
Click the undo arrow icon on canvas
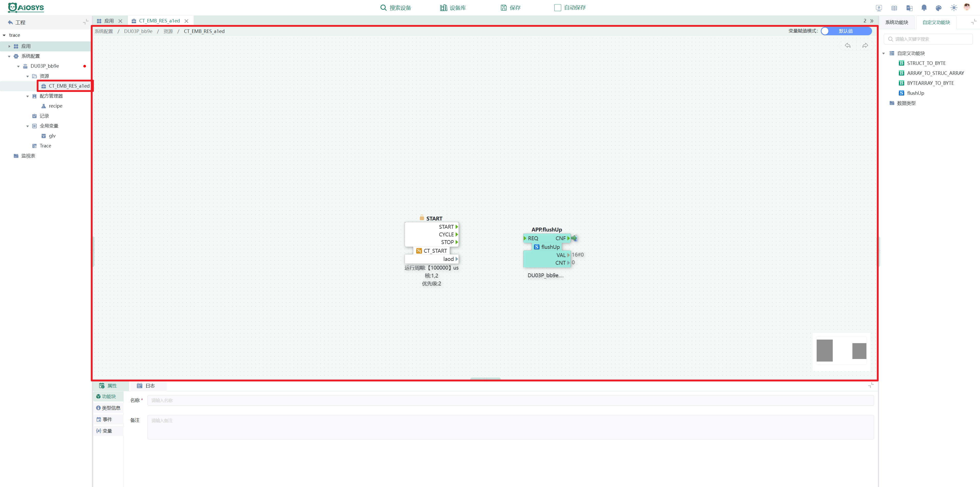click(x=848, y=45)
